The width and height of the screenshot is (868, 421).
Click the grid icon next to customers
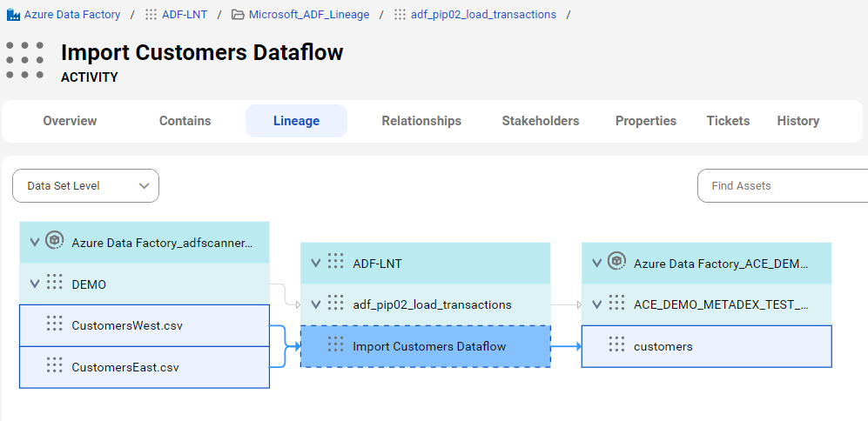[x=616, y=344]
